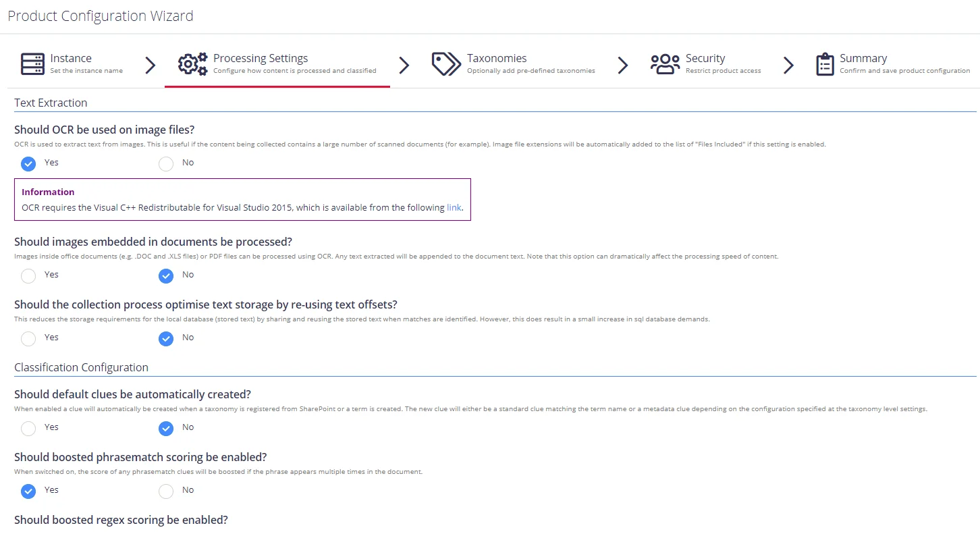Click the re-using text offsets question heading
Image resolution: width=980 pixels, height=534 pixels.
coord(206,304)
